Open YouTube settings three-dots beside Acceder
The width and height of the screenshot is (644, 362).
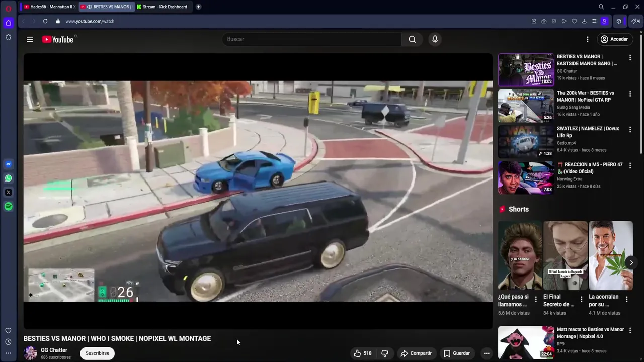click(587, 39)
